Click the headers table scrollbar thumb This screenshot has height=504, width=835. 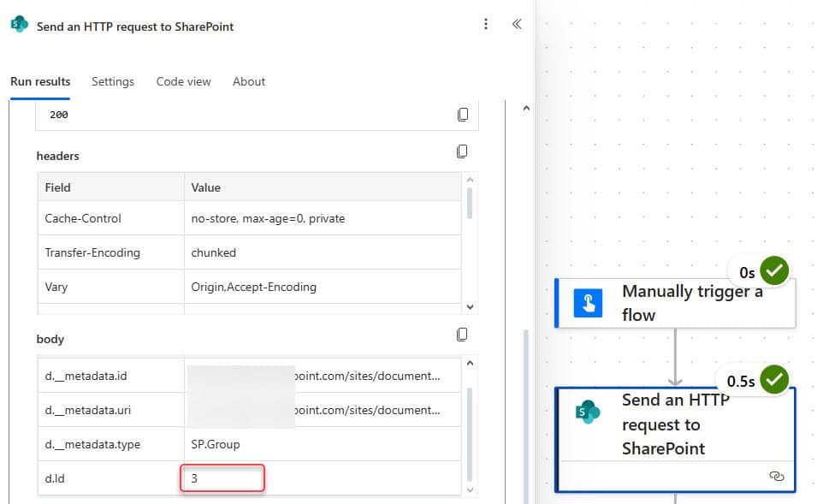point(470,203)
